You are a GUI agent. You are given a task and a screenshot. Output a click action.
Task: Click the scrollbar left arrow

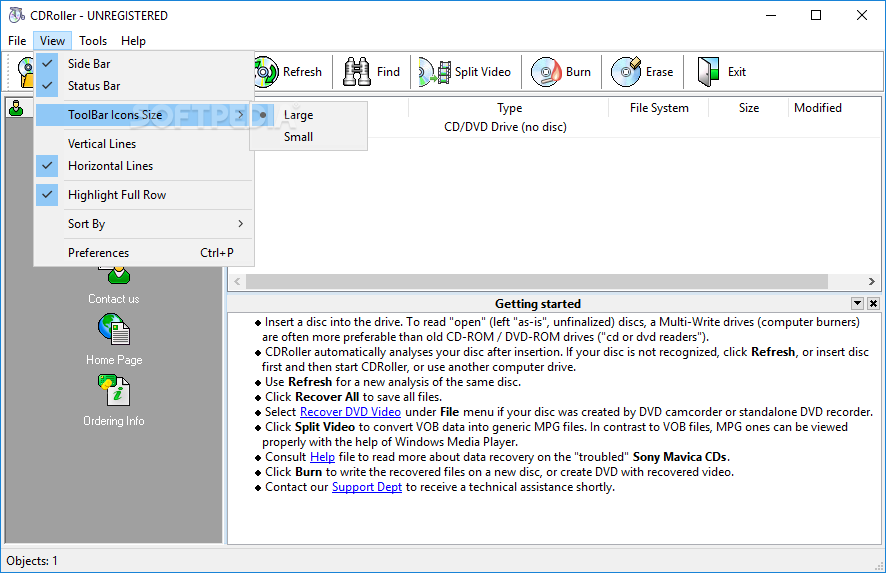(x=237, y=281)
